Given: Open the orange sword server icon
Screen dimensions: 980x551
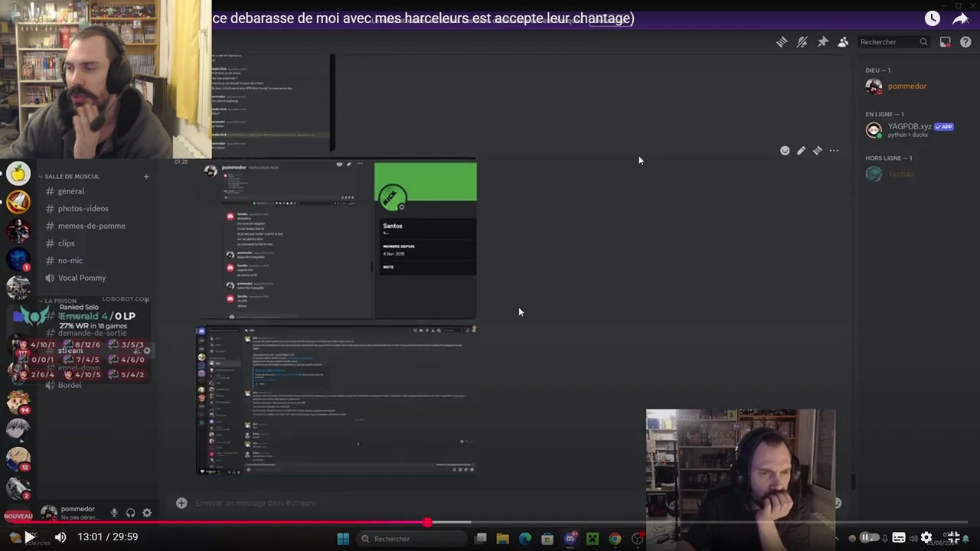Looking at the screenshot, I should (18, 202).
